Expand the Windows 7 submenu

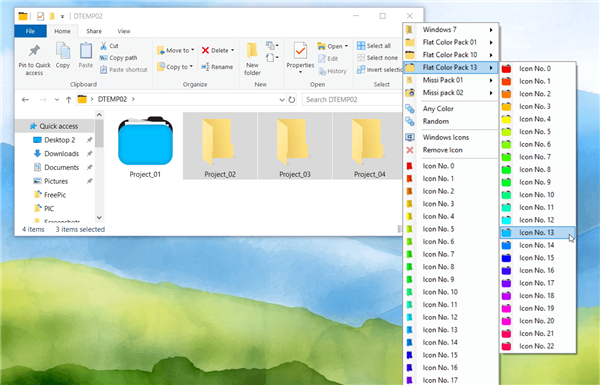click(451, 29)
